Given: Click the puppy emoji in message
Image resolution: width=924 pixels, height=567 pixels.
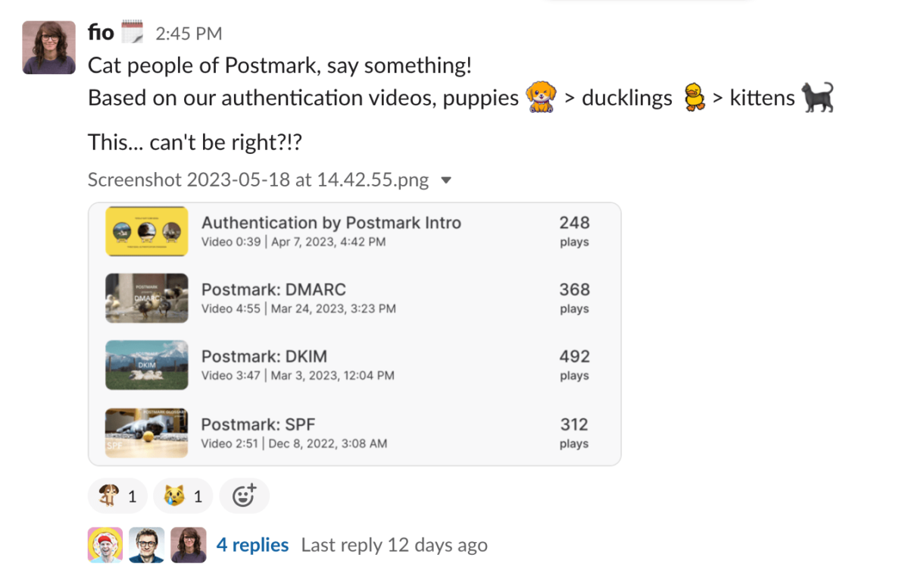Looking at the screenshot, I should [x=540, y=98].
